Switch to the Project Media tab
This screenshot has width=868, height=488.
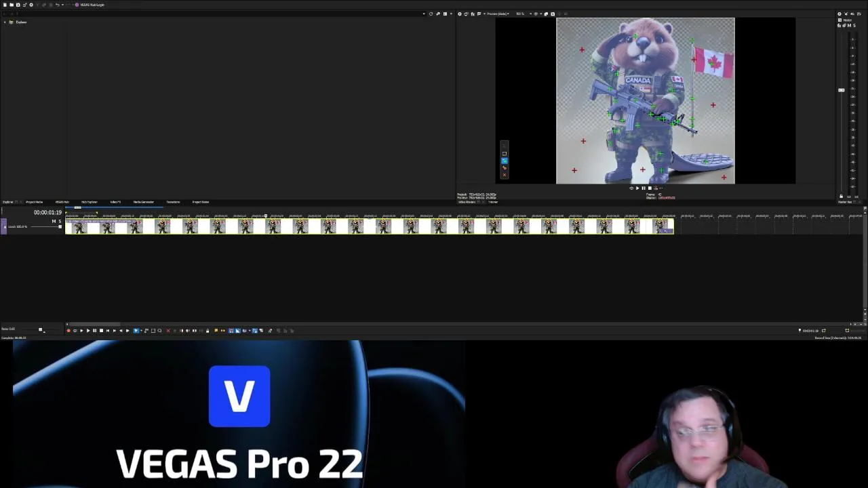(x=34, y=202)
